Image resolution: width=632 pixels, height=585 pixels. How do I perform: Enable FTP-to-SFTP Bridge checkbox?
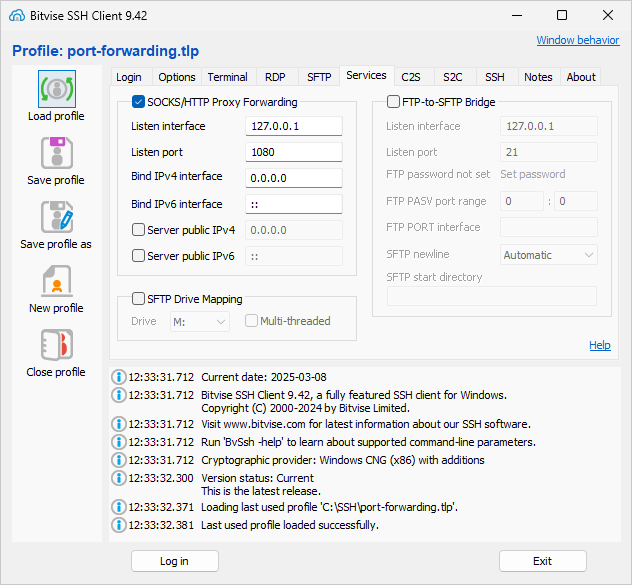click(x=393, y=102)
